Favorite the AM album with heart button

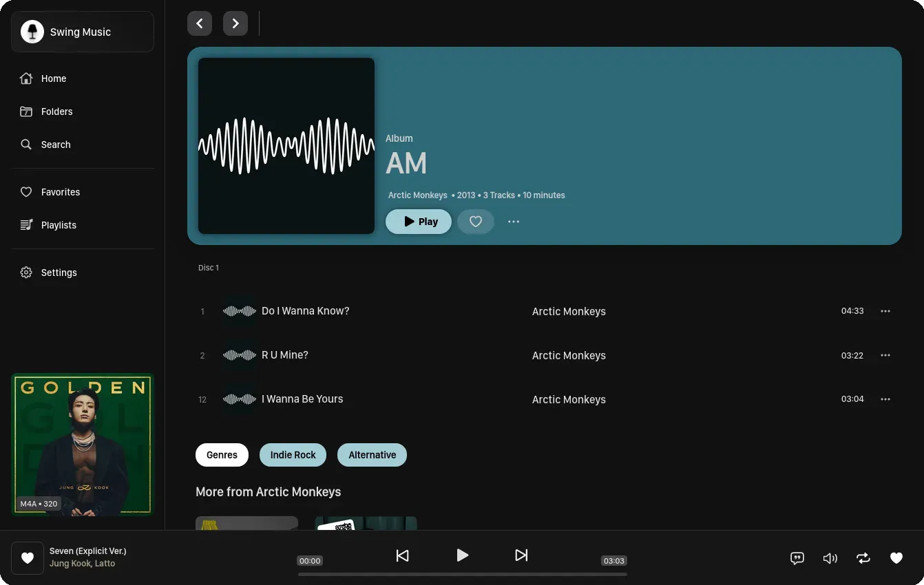tap(476, 222)
